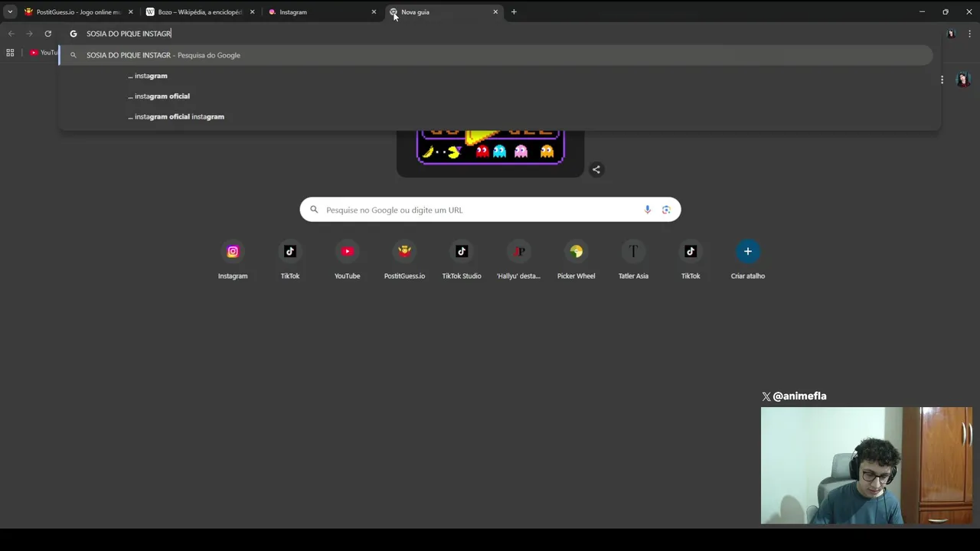Open the apps grid in bookmarks bar

(x=10, y=53)
